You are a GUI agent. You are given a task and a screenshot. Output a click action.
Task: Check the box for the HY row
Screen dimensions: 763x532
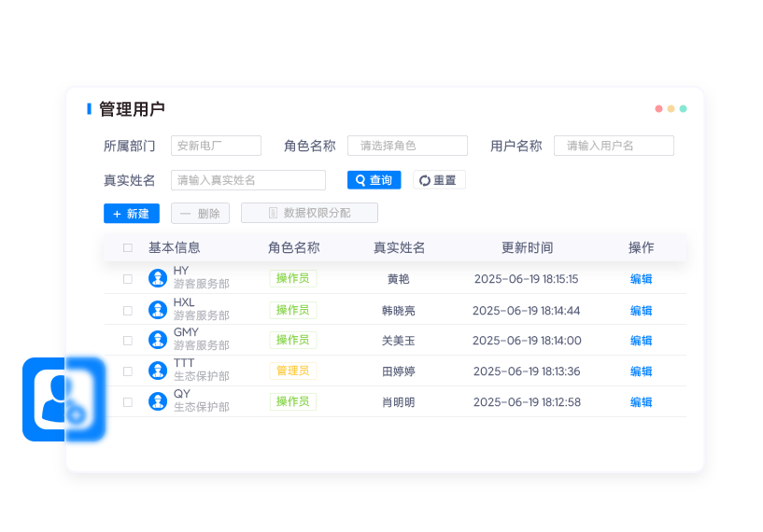(128, 279)
